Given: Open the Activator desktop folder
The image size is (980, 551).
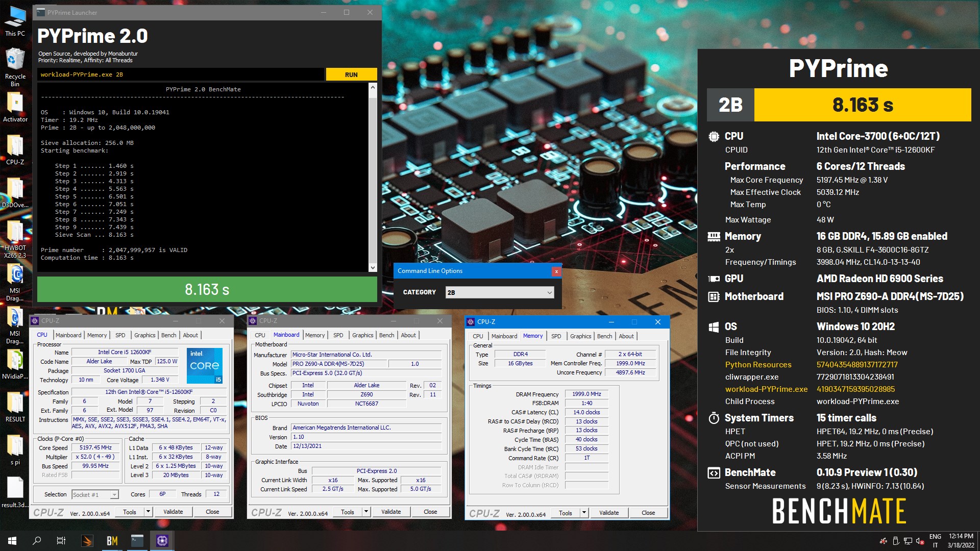Looking at the screenshot, I should coord(15,107).
